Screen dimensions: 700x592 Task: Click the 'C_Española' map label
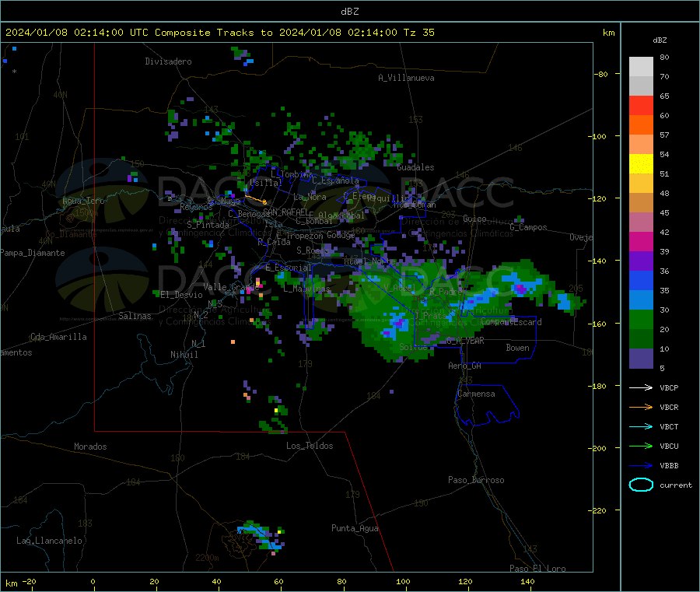pos(335,180)
